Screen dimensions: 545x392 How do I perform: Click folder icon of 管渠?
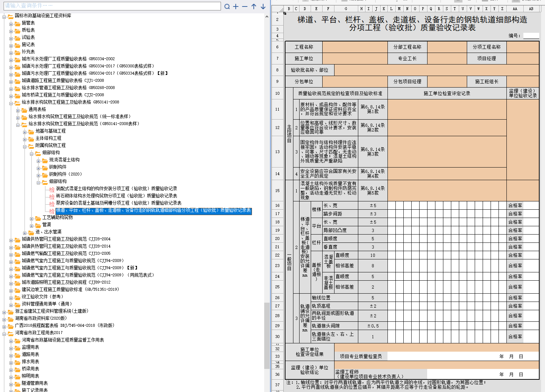38,225
